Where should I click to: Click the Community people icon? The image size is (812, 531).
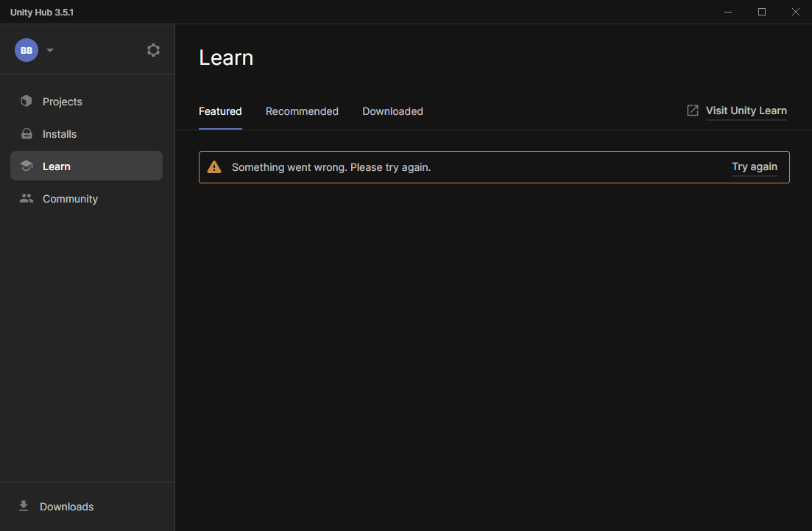[27, 199]
